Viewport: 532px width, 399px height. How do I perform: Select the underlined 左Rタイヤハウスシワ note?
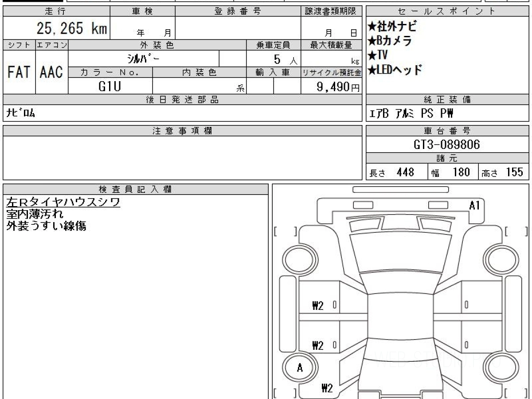[63, 202]
